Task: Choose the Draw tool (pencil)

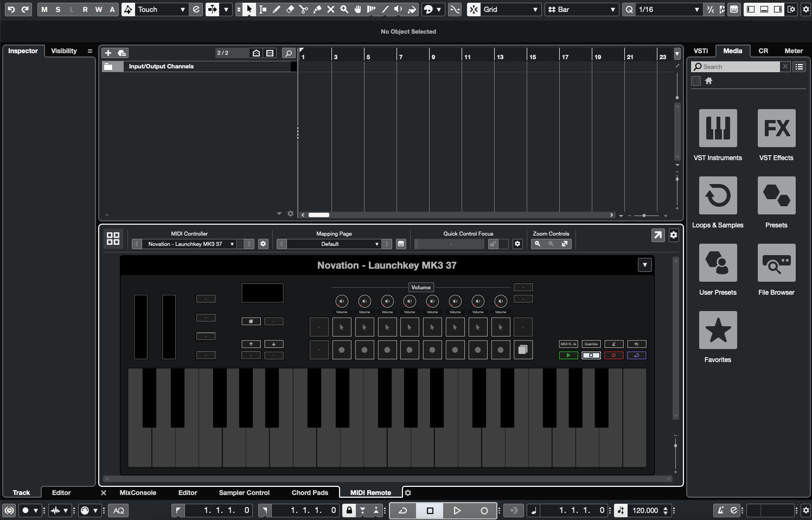Action: [276, 9]
